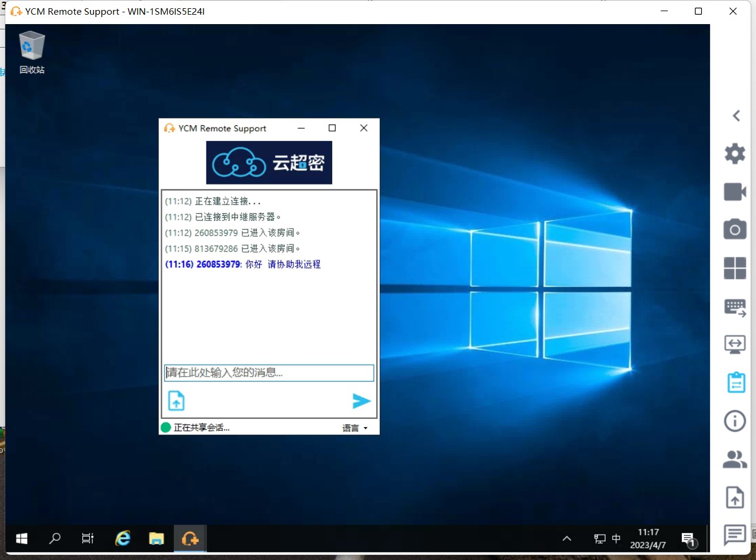Click the 云超密 logo banner

coord(269,163)
